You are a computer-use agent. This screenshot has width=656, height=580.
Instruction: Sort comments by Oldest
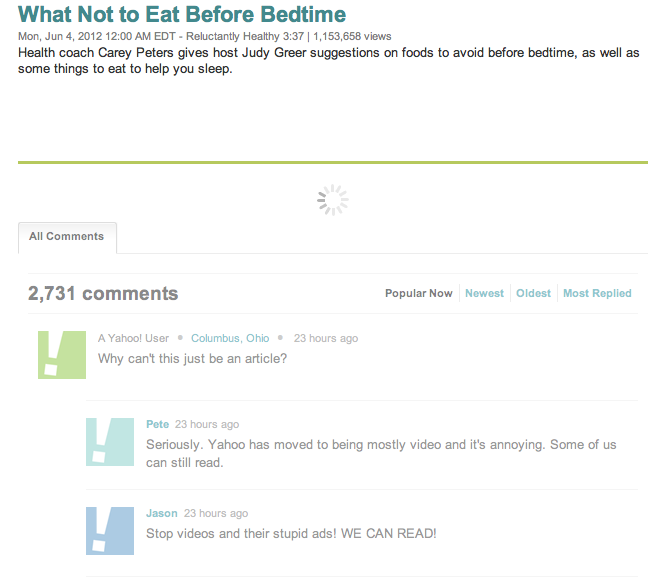pos(533,294)
